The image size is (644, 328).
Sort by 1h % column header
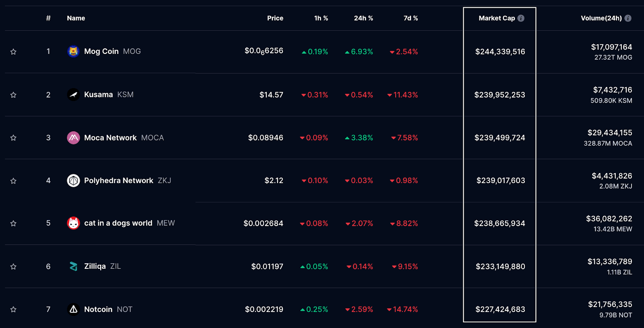pyautogui.click(x=321, y=18)
